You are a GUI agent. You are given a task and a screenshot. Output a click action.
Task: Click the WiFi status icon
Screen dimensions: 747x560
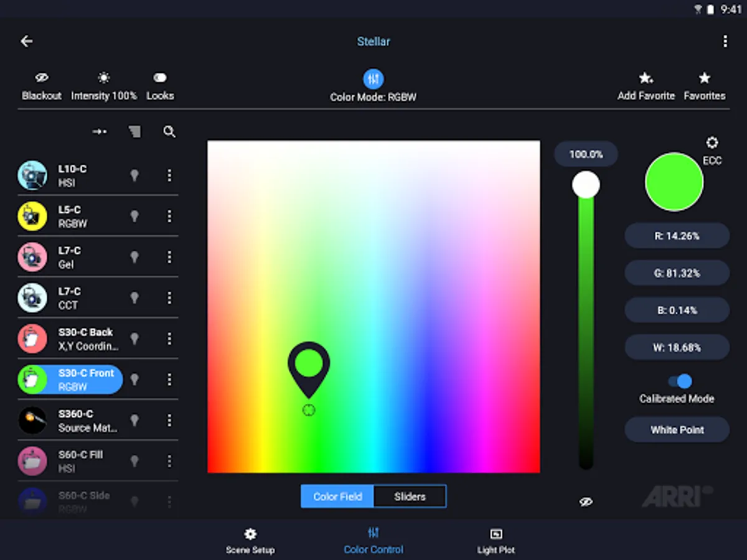pos(698,9)
